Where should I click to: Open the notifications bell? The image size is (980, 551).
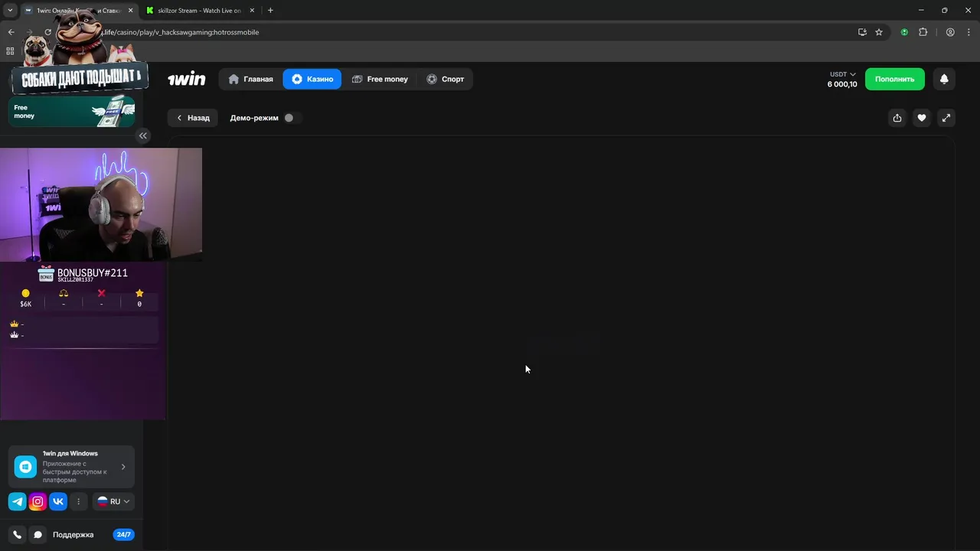(944, 79)
